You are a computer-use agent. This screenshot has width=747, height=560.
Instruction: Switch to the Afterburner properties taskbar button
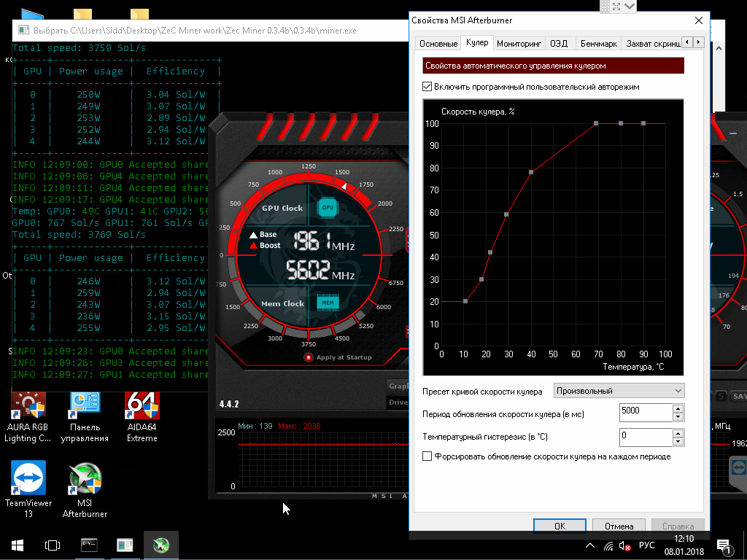click(x=125, y=545)
